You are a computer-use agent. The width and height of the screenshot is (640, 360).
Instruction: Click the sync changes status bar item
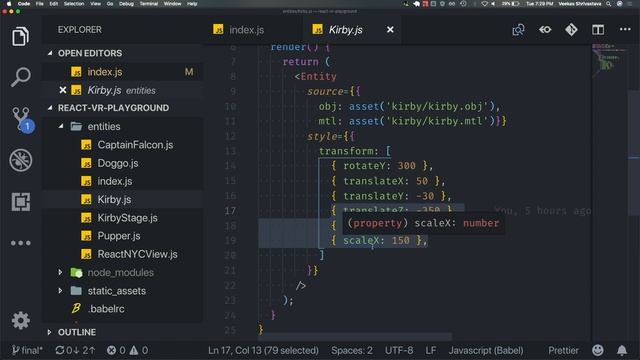coord(75,350)
